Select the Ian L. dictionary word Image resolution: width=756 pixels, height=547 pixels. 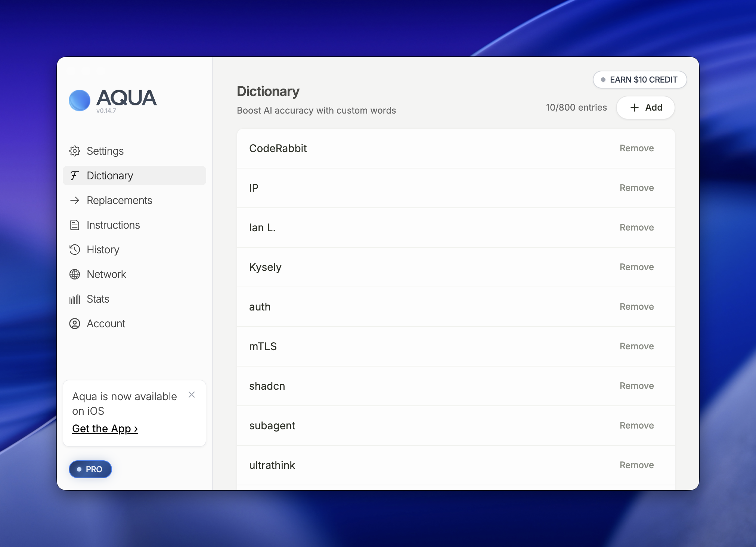click(262, 228)
